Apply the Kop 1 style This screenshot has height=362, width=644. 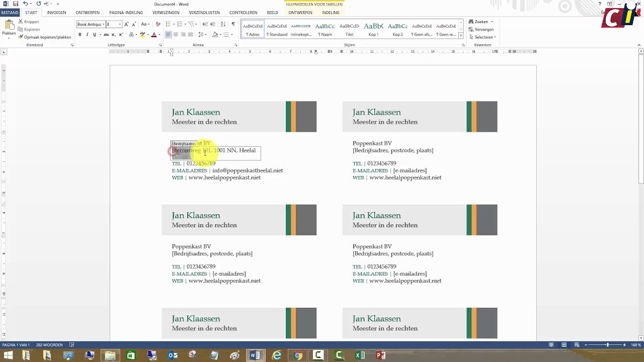373,30
